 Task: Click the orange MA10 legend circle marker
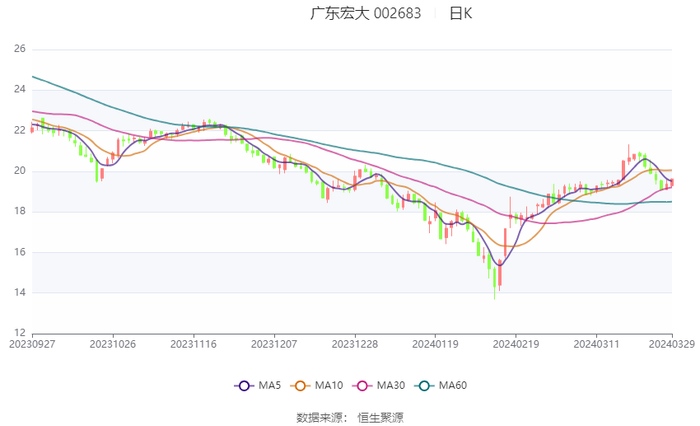click(302, 386)
